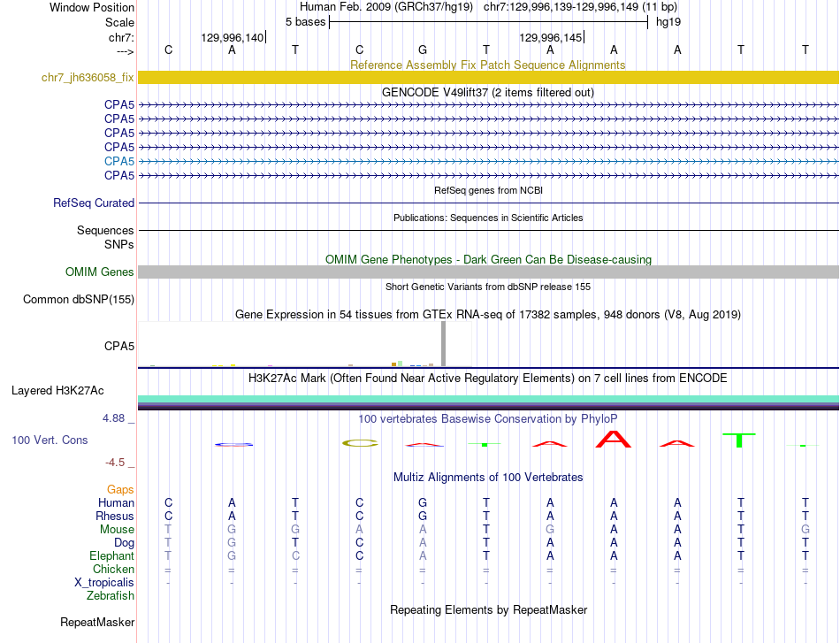
Task: Click the Sequences track label
Action: [x=105, y=231]
